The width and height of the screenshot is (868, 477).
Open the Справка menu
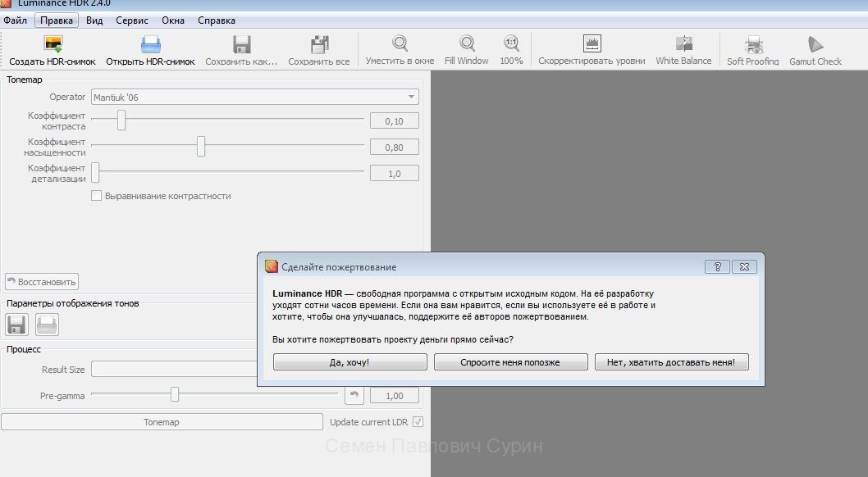217,20
